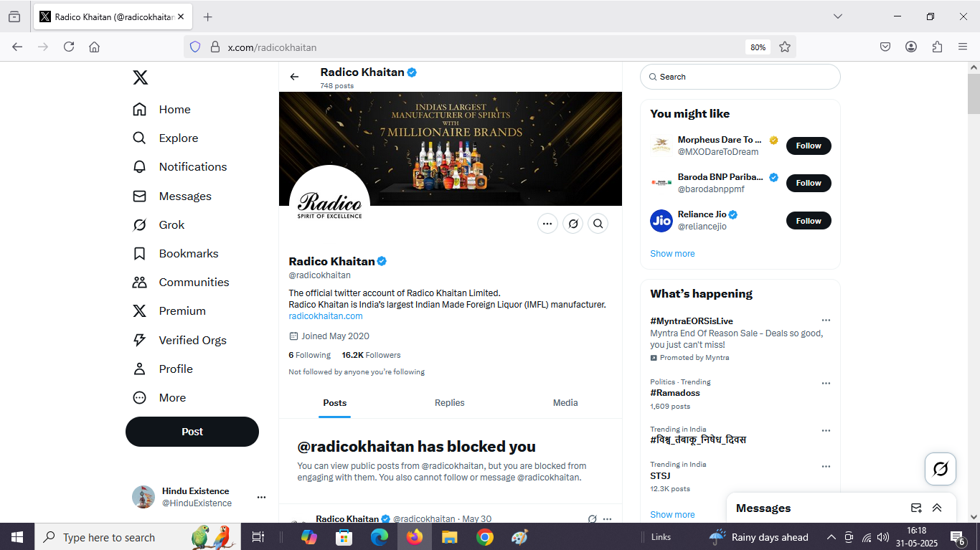The width and height of the screenshot is (980, 550).
Task: Open options menu for #Ramadoss trend
Action: 826,384
